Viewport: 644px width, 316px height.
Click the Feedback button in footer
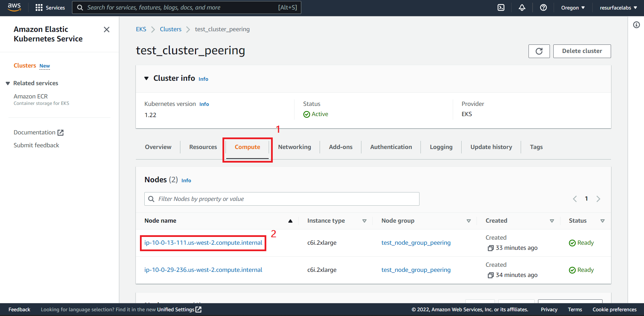coord(19,310)
